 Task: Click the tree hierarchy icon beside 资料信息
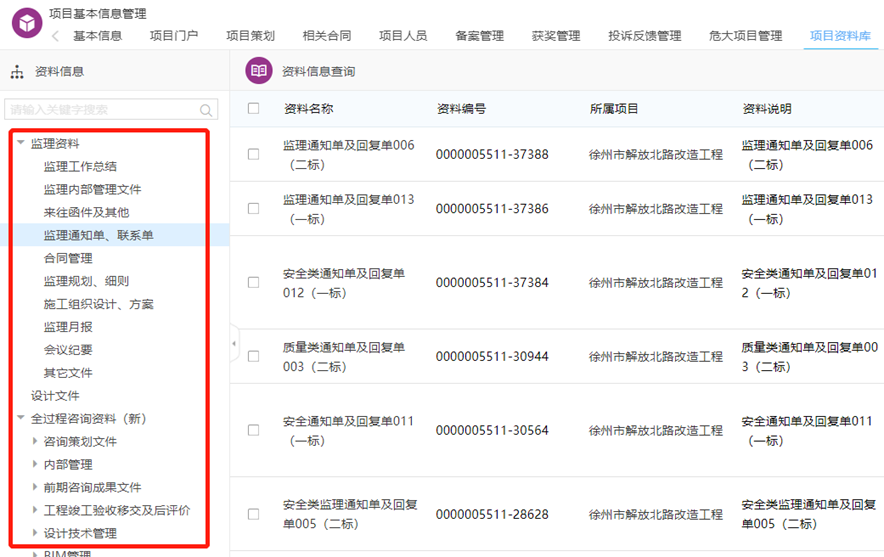pos(17,72)
